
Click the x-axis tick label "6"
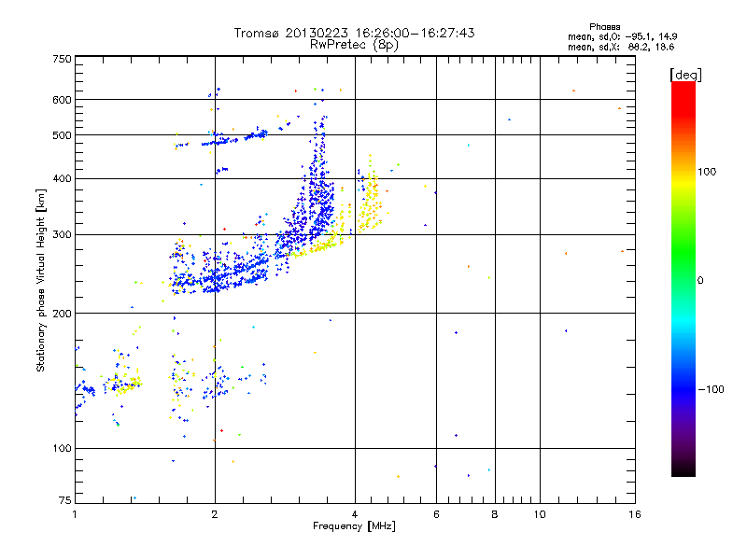click(x=436, y=514)
